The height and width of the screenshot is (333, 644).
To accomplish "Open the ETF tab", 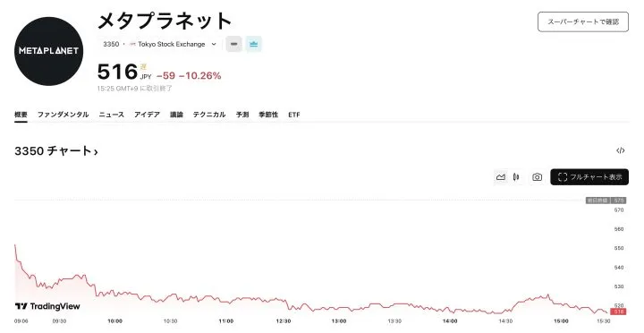I will (294, 115).
